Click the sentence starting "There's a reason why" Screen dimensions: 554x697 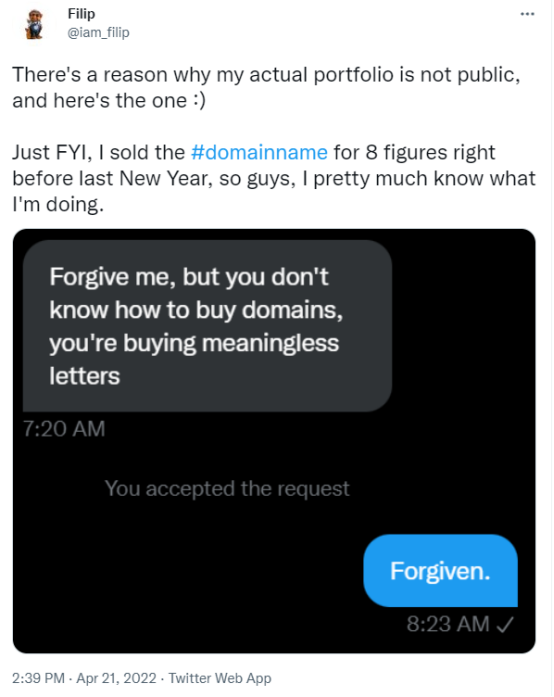(266, 88)
